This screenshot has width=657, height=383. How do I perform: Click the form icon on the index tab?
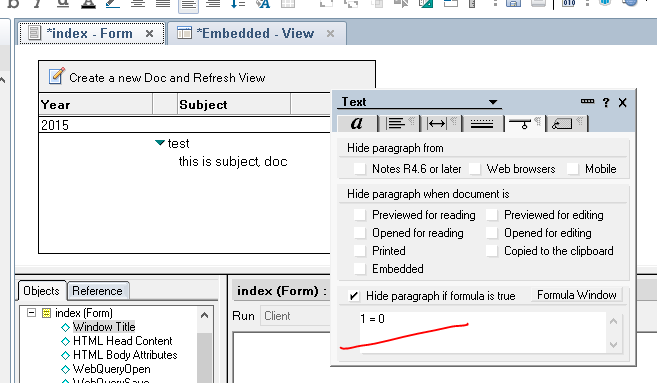tap(34, 33)
